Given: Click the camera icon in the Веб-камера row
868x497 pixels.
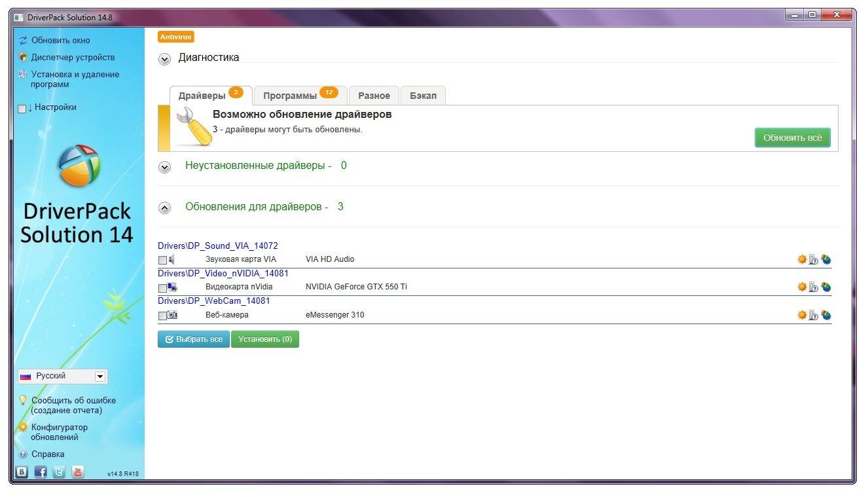Looking at the screenshot, I should click(x=173, y=315).
